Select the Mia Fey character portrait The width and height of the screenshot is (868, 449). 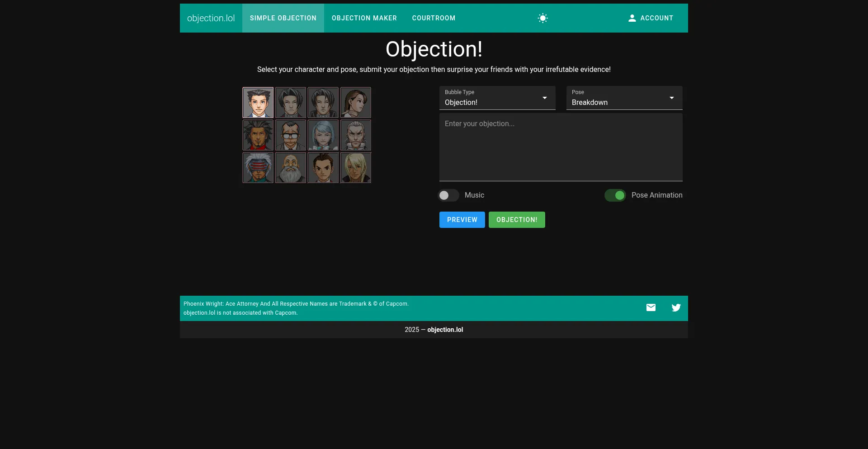(356, 103)
